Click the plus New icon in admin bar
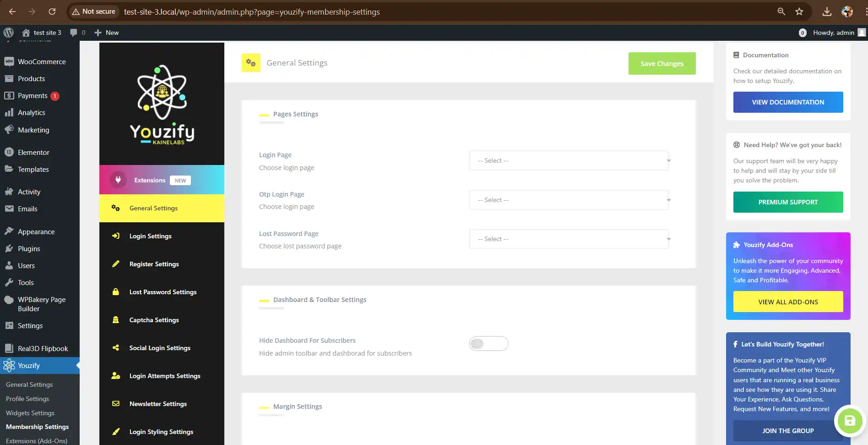The height and width of the screenshot is (445, 868). click(98, 33)
